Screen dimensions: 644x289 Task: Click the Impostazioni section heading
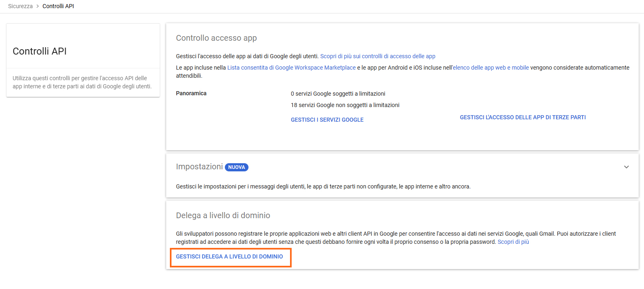tap(199, 166)
